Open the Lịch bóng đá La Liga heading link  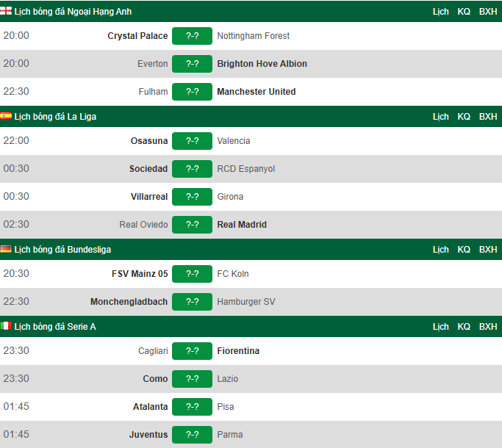55,117
